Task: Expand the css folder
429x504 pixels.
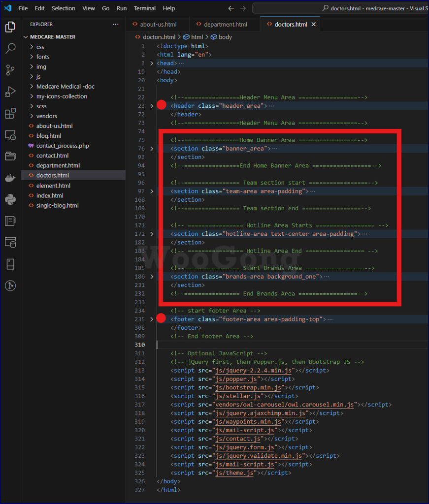Action: click(x=32, y=47)
